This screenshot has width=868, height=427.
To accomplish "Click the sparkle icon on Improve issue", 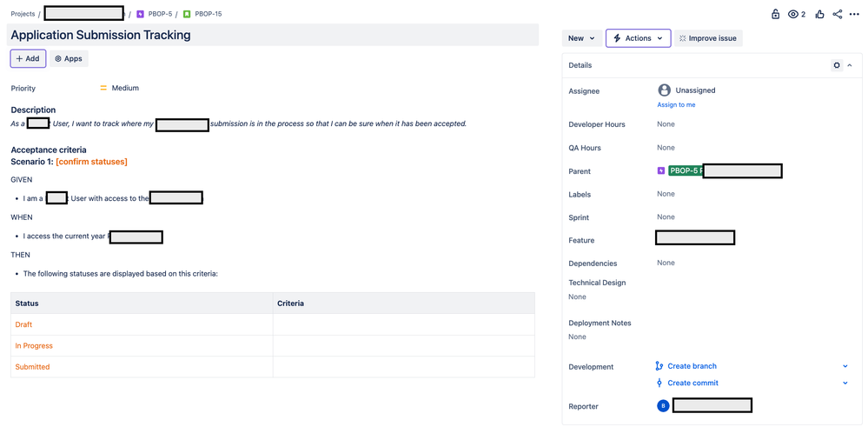I will click(683, 38).
